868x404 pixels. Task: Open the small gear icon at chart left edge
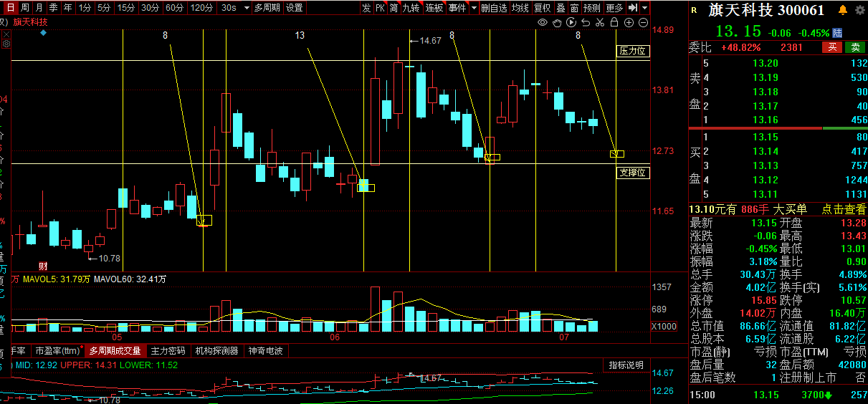(6, 44)
